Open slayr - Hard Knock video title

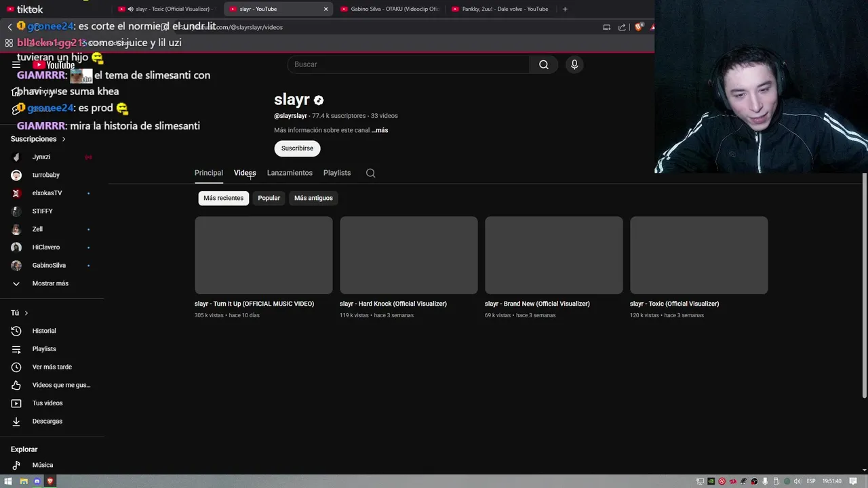393,304
